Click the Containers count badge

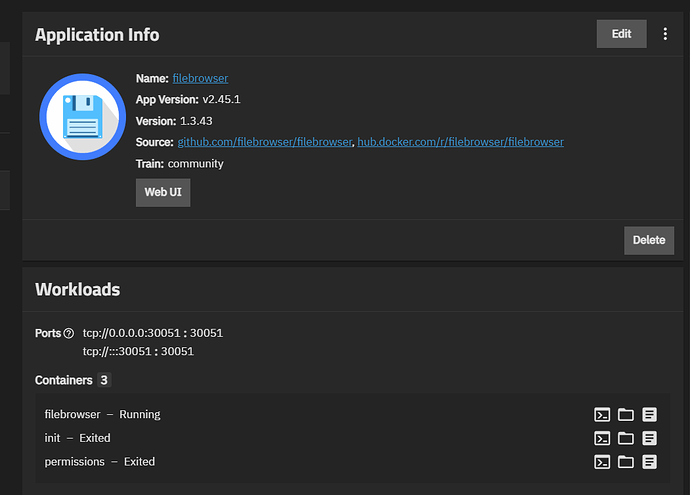click(104, 380)
